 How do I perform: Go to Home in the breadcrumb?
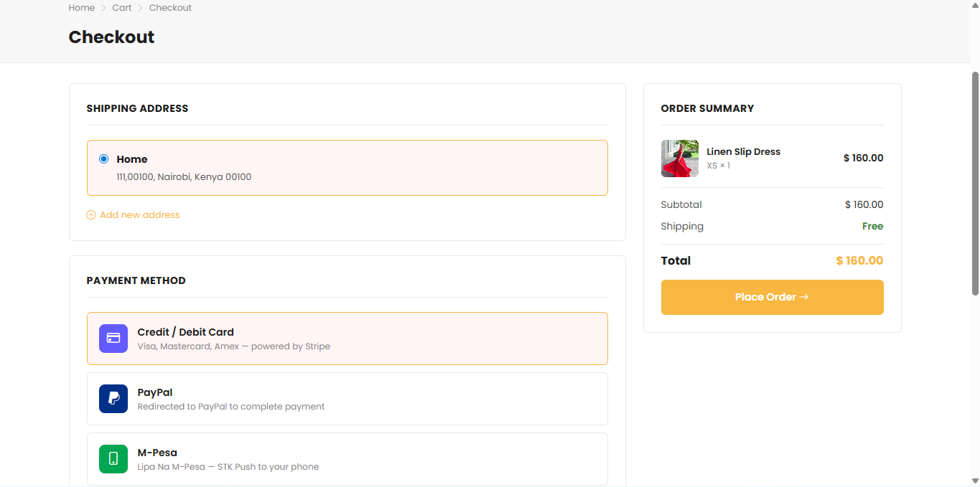81,8
